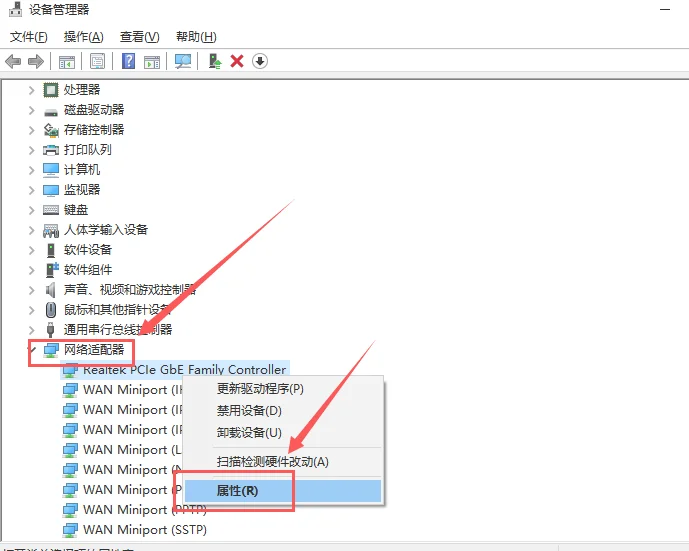Image resolution: width=689 pixels, height=551 pixels.
Task: Select the 键盘 category label
Action: (x=76, y=210)
